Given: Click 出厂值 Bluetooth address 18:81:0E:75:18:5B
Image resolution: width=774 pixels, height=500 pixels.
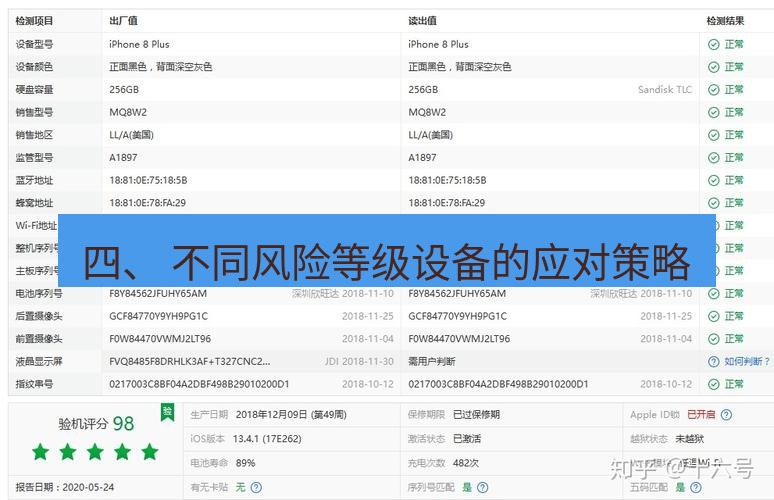Looking at the screenshot, I should [x=148, y=181].
